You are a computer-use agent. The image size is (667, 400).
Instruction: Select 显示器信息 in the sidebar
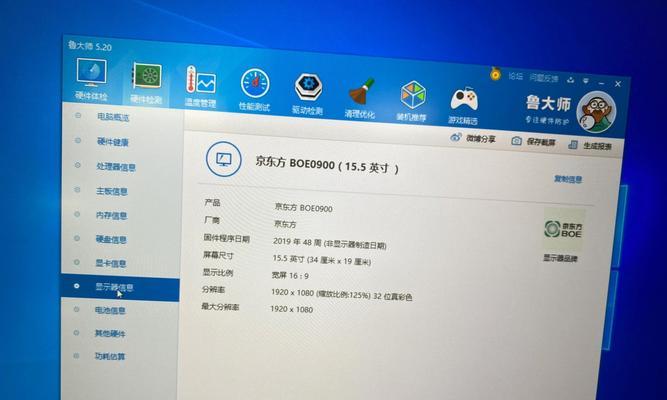(120, 287)
